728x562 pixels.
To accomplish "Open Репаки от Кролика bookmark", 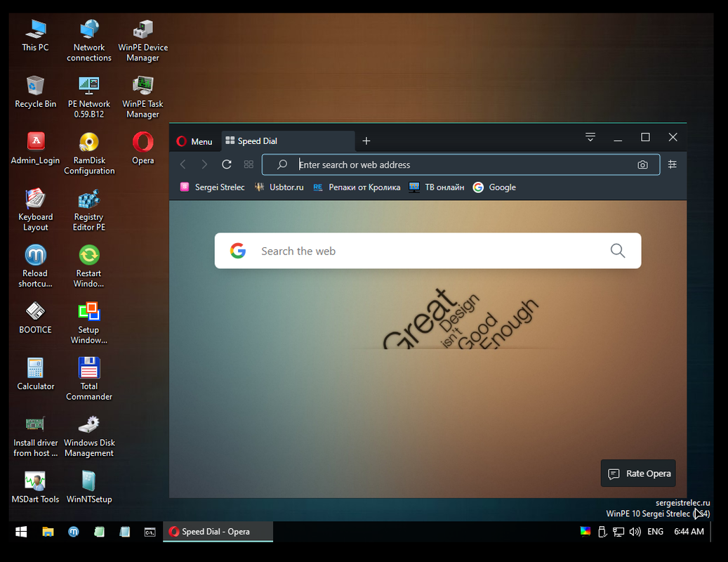I will (x=357, y=187).
